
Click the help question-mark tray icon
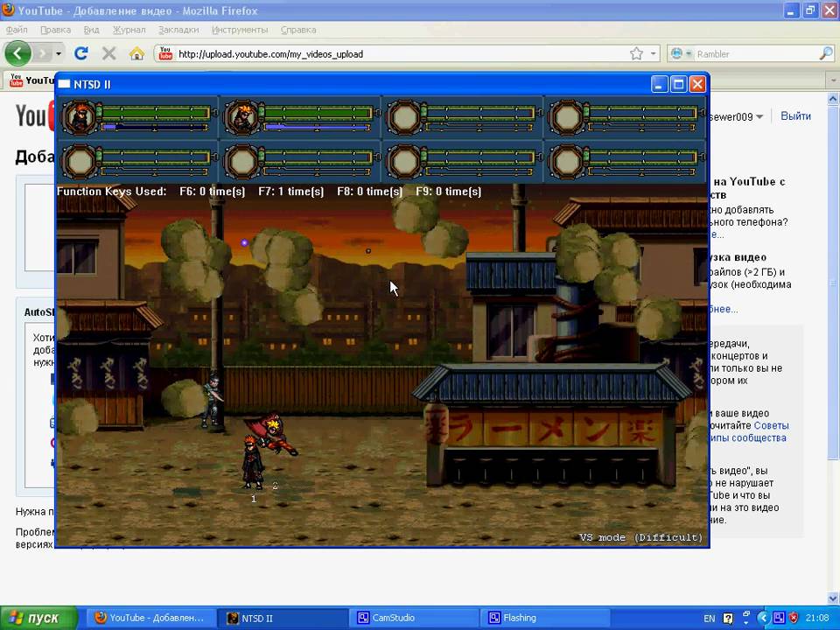click(727, 619)
